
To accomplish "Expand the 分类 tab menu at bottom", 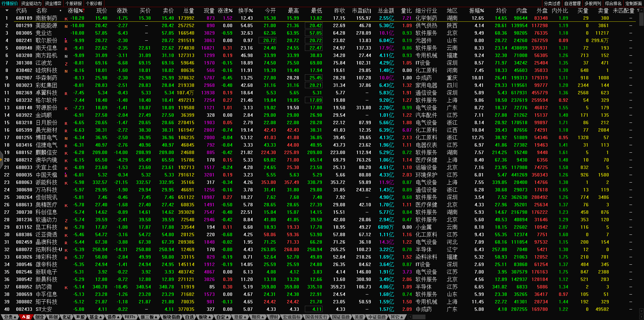I will tap(10, 317).
